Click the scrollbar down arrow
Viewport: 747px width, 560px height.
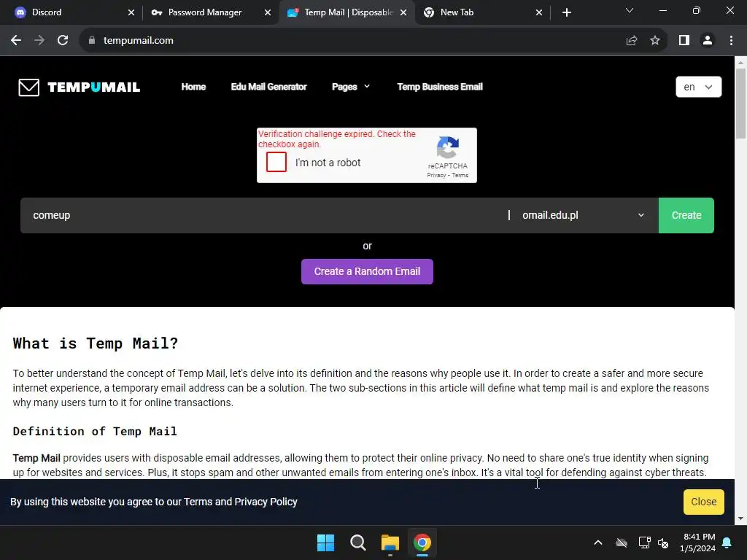740,518
